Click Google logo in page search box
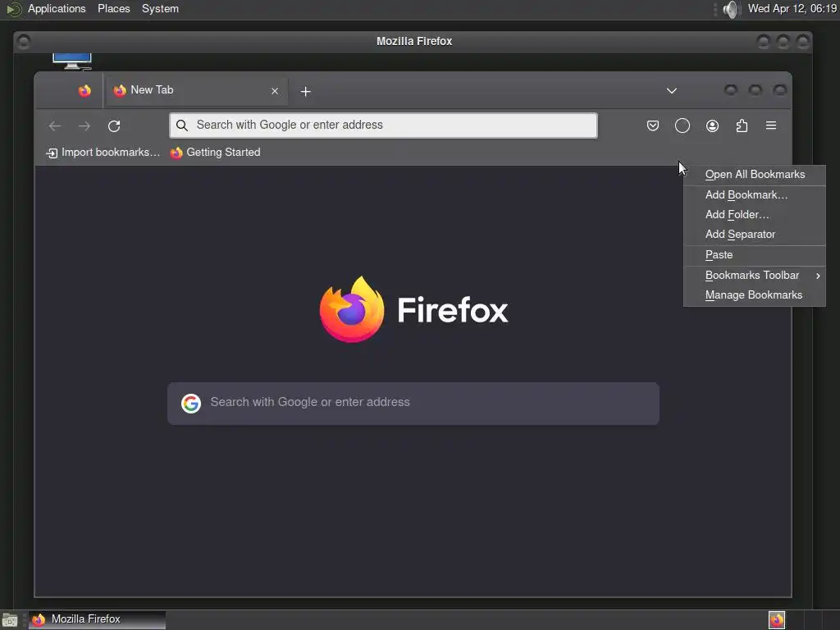Viewport: 840px width, 630px height. (190, 404)
